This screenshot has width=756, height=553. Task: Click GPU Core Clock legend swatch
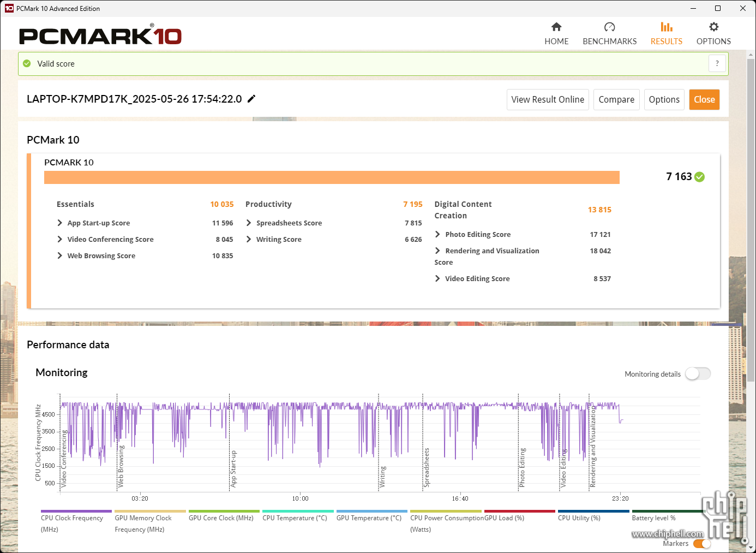(x=224, y=512)
